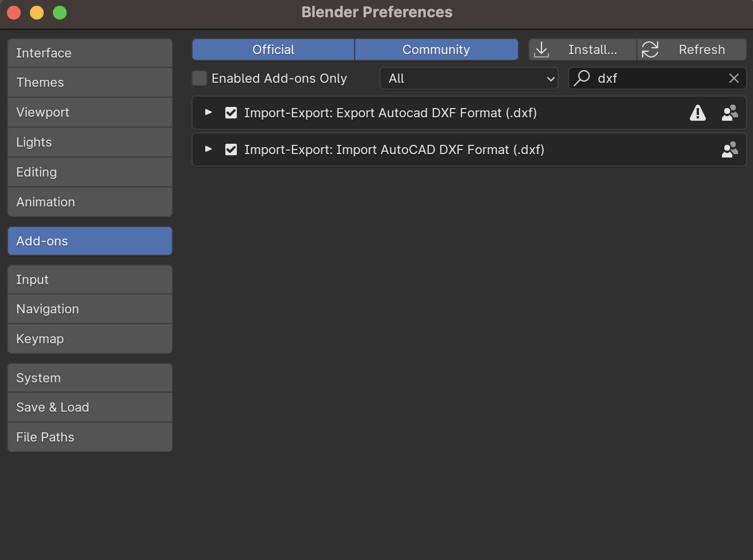Open the File Paths section
Viewport: 753px width, 560px height.
pos(90,437)
